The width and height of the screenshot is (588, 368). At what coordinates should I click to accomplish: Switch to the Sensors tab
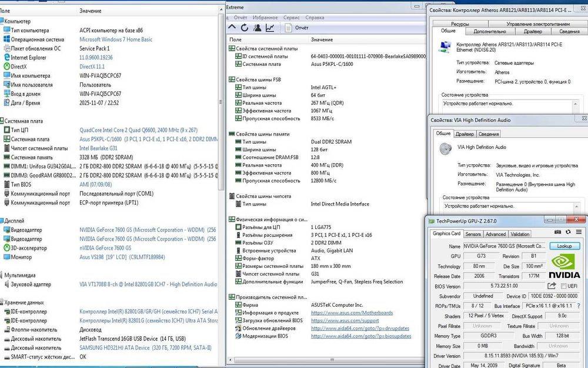point(473,234)
